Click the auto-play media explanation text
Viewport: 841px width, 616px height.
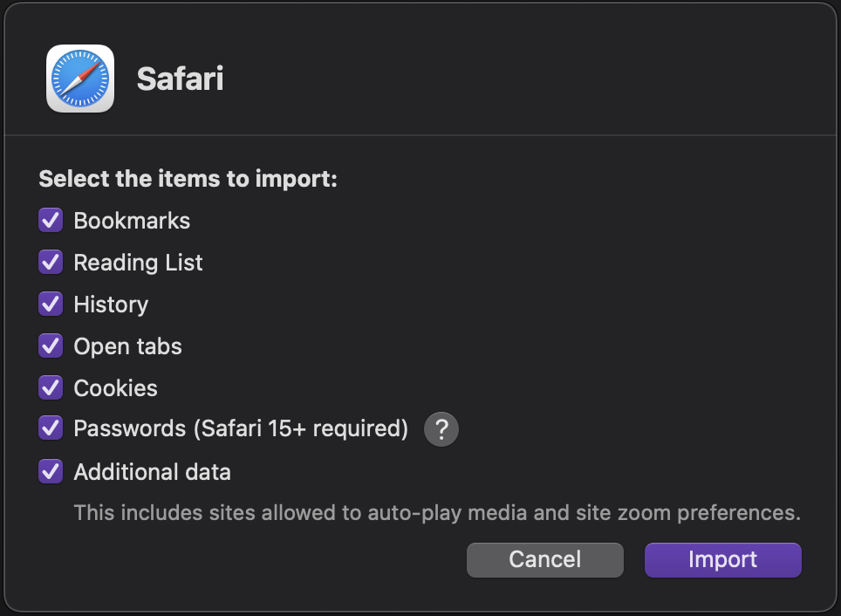tap(436, 513)
